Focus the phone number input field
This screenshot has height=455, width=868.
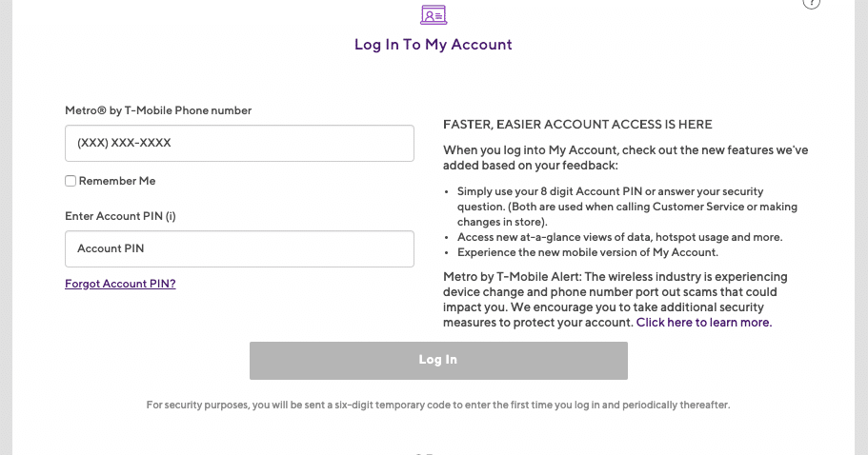239,144
